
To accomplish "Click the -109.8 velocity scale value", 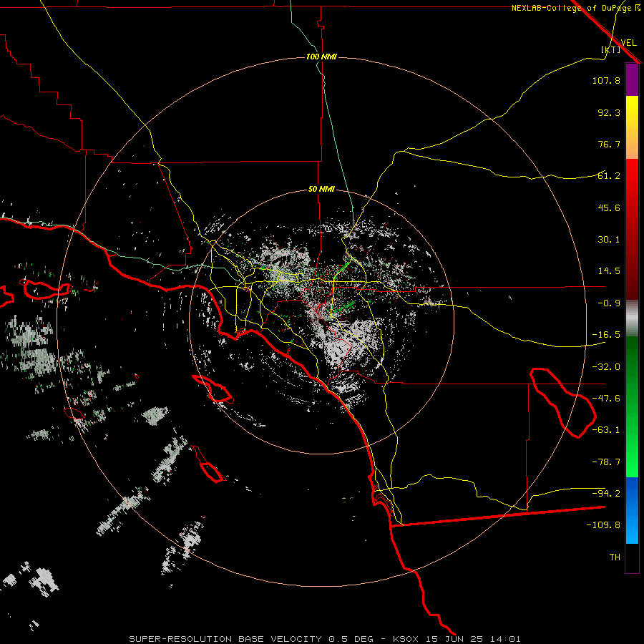I will click(603, 525).
